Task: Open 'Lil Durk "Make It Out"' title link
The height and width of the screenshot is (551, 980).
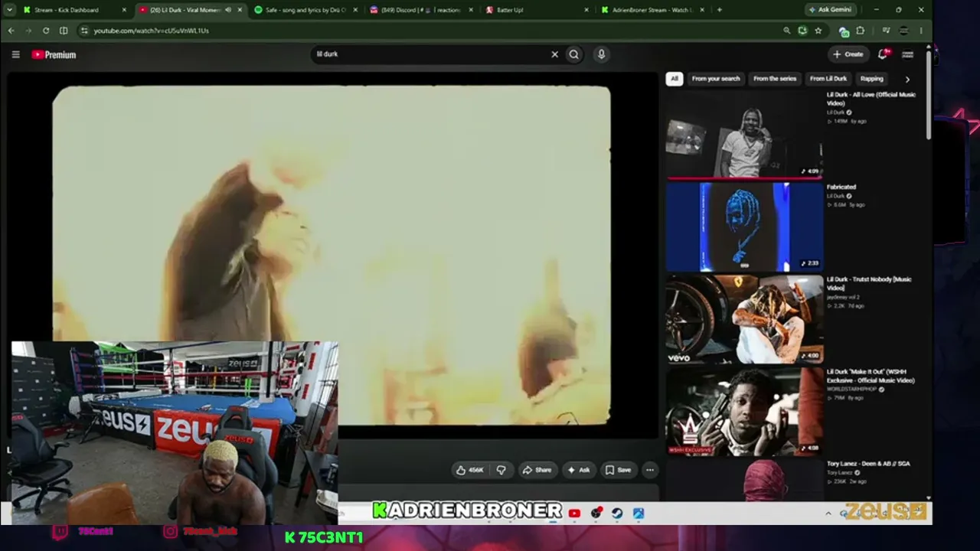Action: (x=871, y=376)
